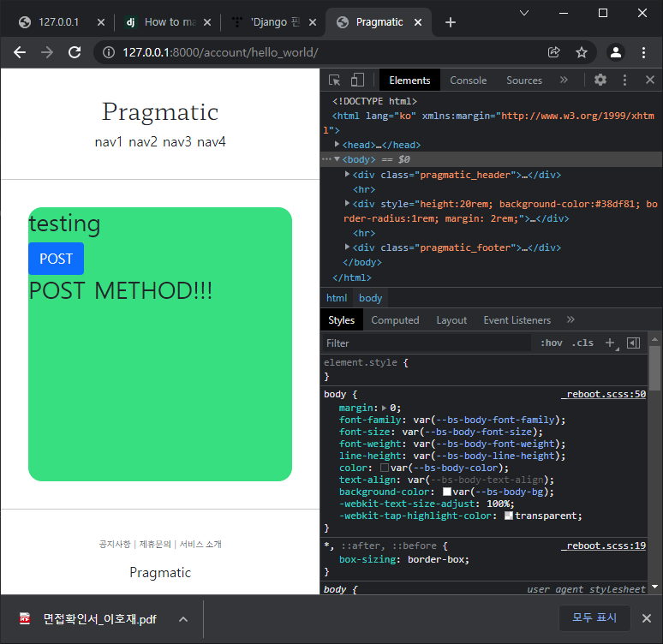Click nav2 in the page header
The image size is (663, 644).
click(143, 141)
